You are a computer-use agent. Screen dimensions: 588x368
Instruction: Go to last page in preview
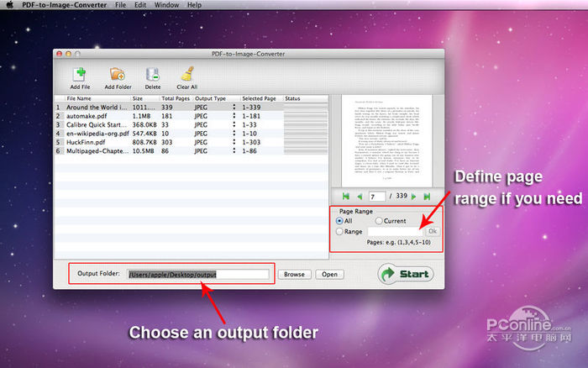(x=427, y=197)
